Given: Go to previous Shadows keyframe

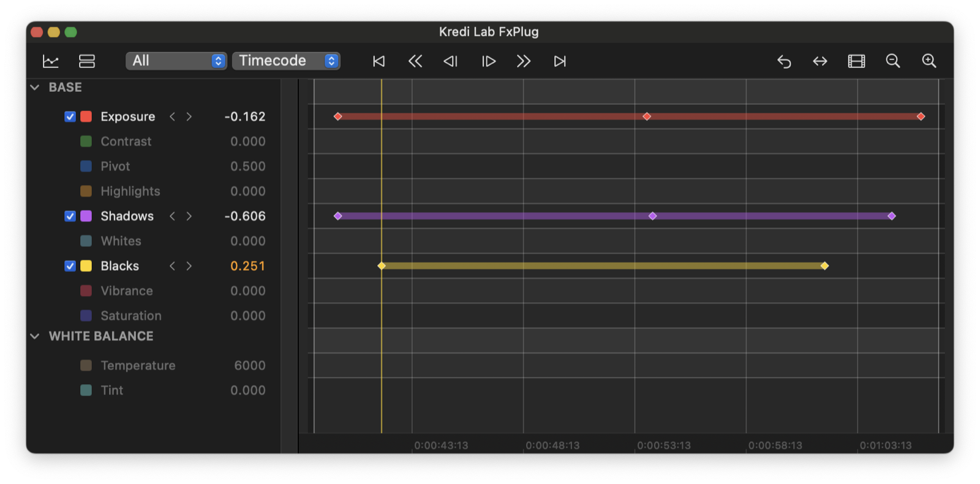Looking at the screenshot, I should tap(173, 216).
